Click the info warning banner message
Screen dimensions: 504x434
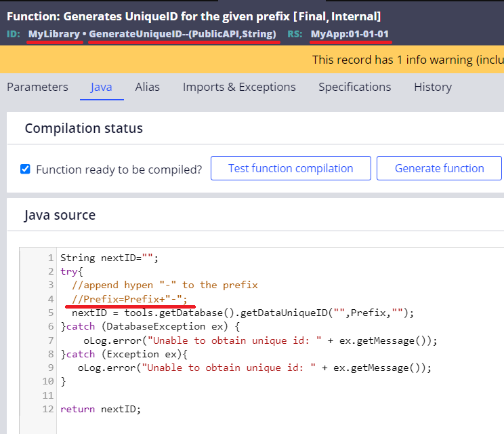point(406,60)
